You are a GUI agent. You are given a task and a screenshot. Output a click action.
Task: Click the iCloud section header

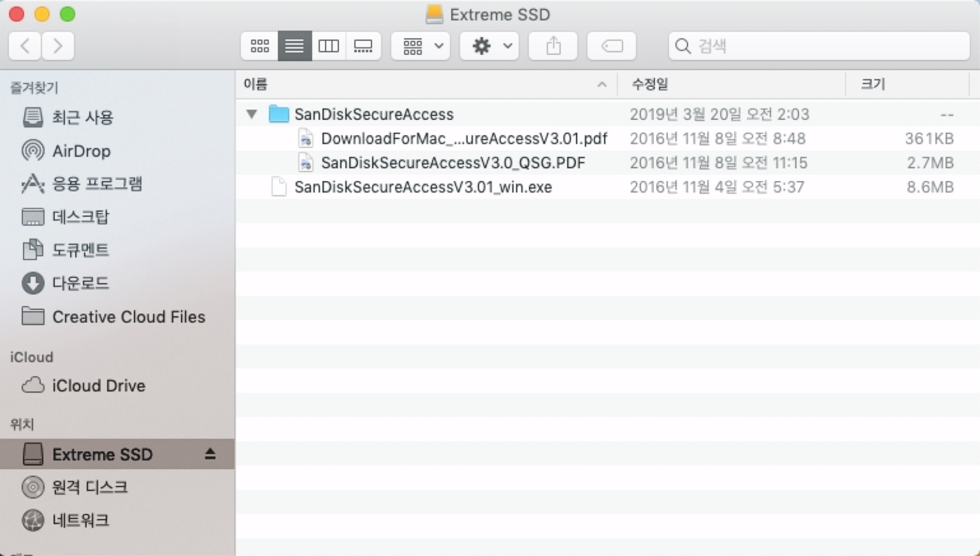pos(32,357)
